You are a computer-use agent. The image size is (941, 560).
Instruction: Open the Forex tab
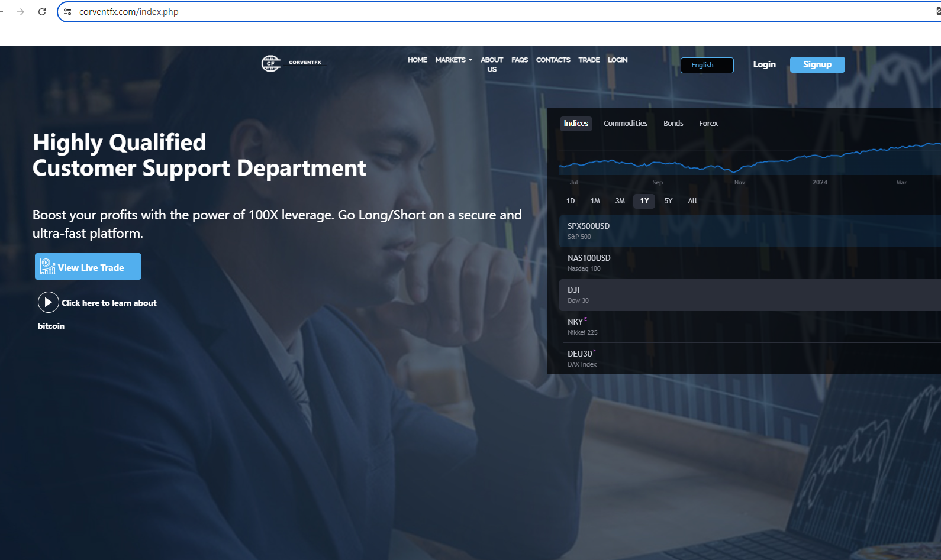708,124
